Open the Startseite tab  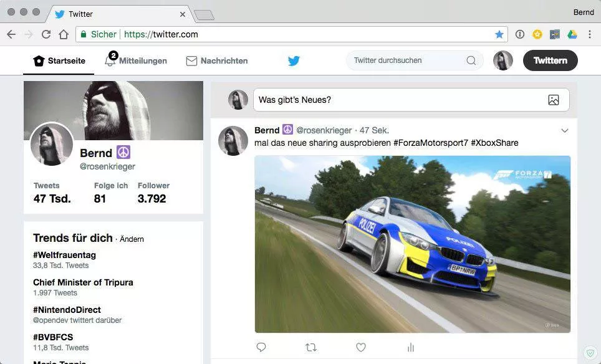(59, 60)
